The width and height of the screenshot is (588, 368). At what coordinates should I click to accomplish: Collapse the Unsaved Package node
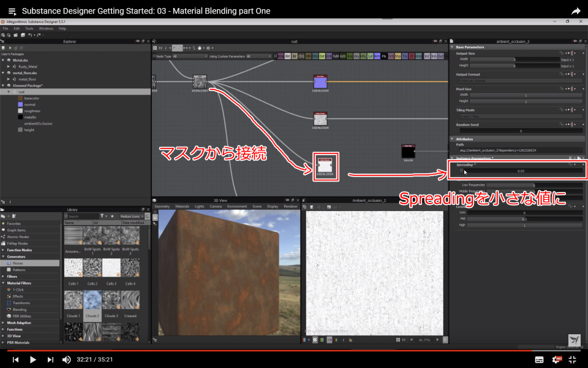click(3, 86)
